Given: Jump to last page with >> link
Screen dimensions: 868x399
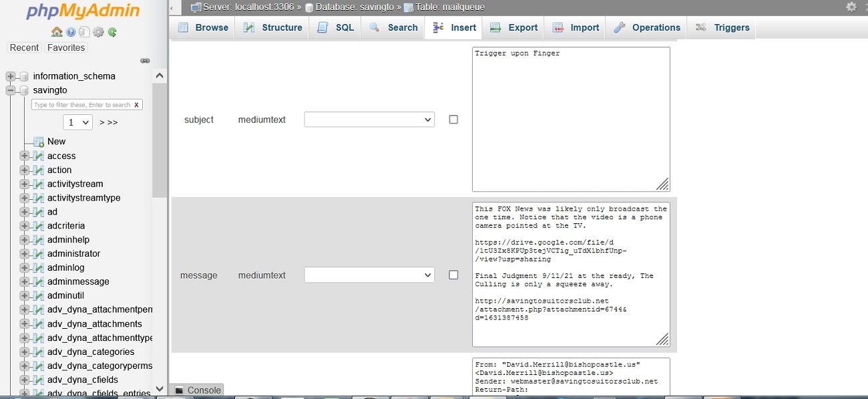Looking at the screenshot, I should click(112, 123).
